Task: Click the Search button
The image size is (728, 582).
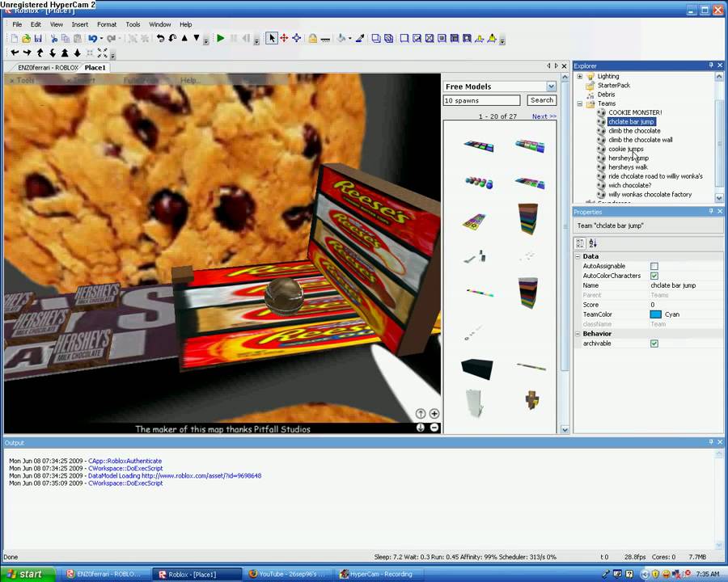Action: click(x=541, y=100)
